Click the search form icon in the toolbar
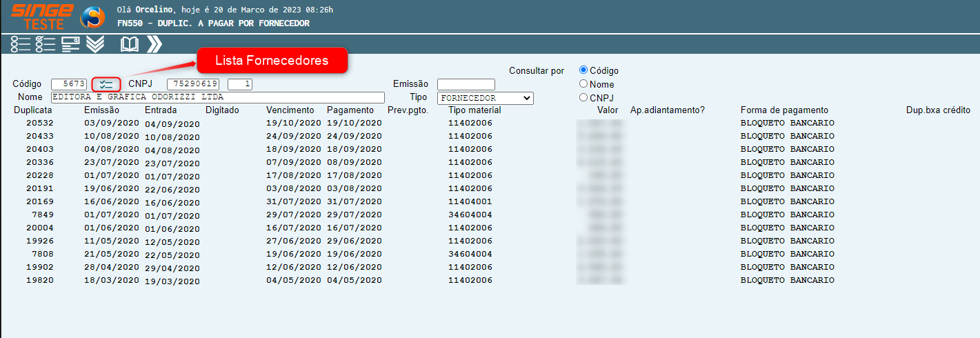 click(70, 44)
